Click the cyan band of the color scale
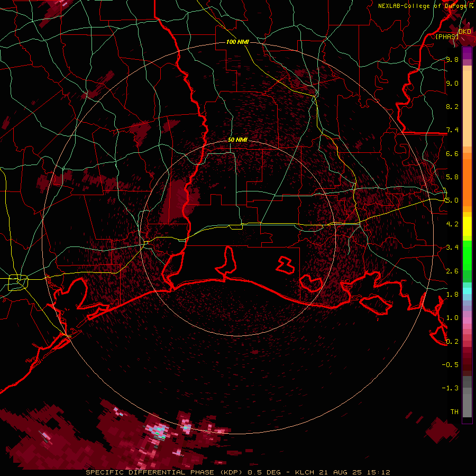 [x=467, y=291]
